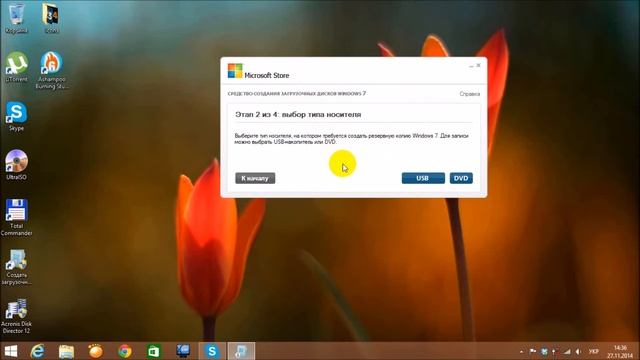Select the icons folder on desktop

pos(52,18)
